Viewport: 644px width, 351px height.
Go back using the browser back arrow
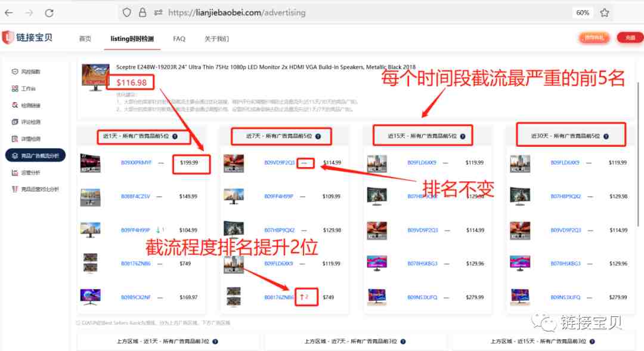8,13
